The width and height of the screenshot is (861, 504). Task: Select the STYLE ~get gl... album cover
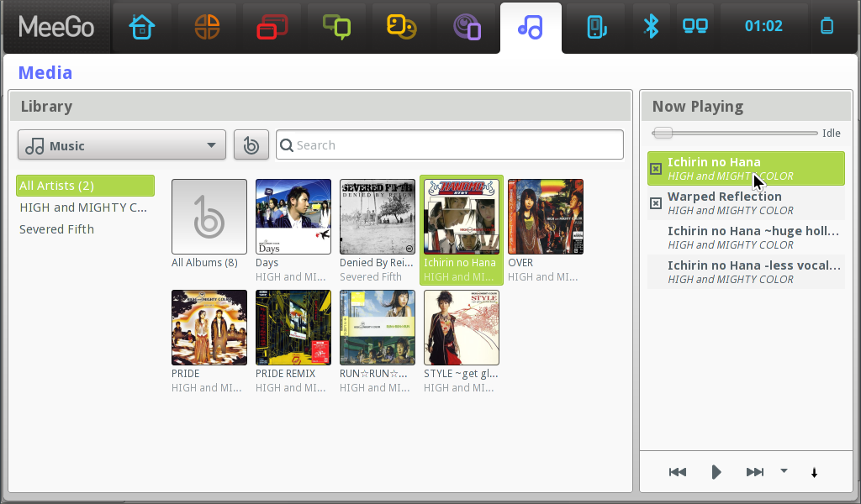pos(462,328)
